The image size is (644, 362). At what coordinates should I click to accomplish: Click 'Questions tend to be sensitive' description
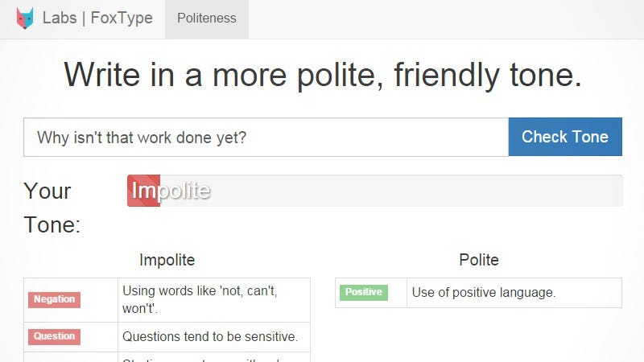pyautogui.click(x=210, y=337)
